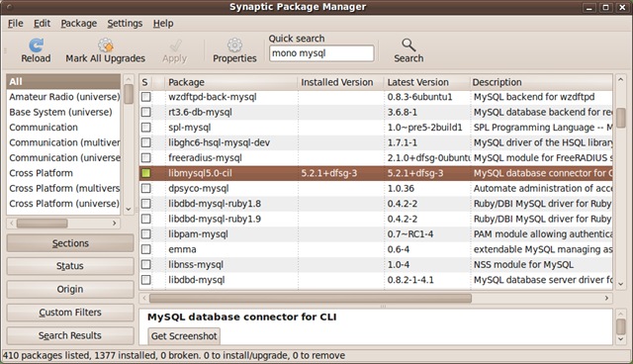Sort by Installed Version column header

click(340, 82)
